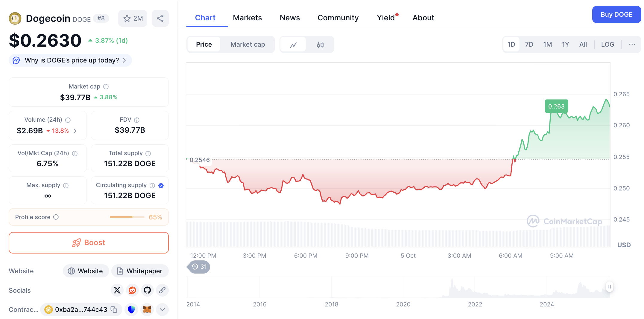Expand the contracts dropdown chevron
644x319 pixels.
pyautogui.click(x=162, y=309)
